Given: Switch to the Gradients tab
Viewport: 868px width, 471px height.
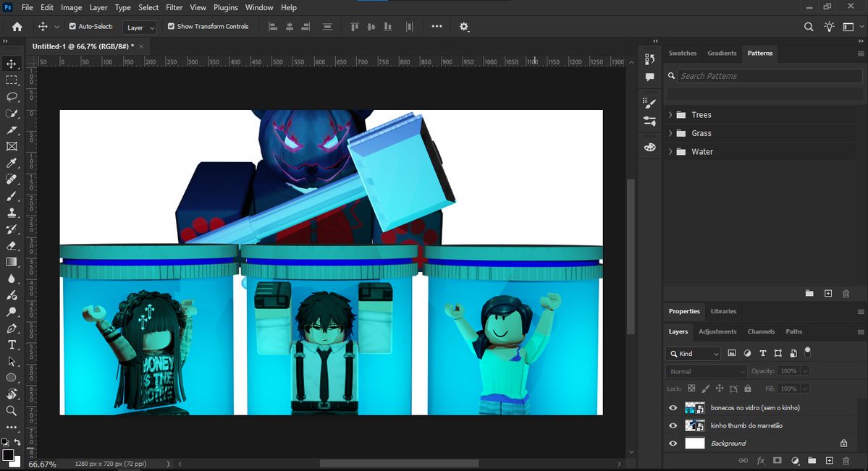Looking at the screenshot, I should click(x=722, y=53).
